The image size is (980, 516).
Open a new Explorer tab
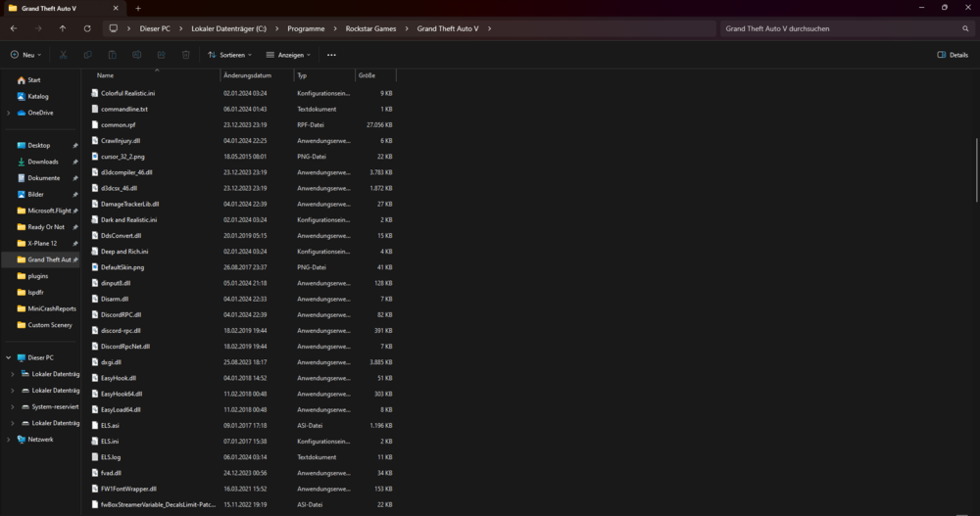click(x=138, y=9)
